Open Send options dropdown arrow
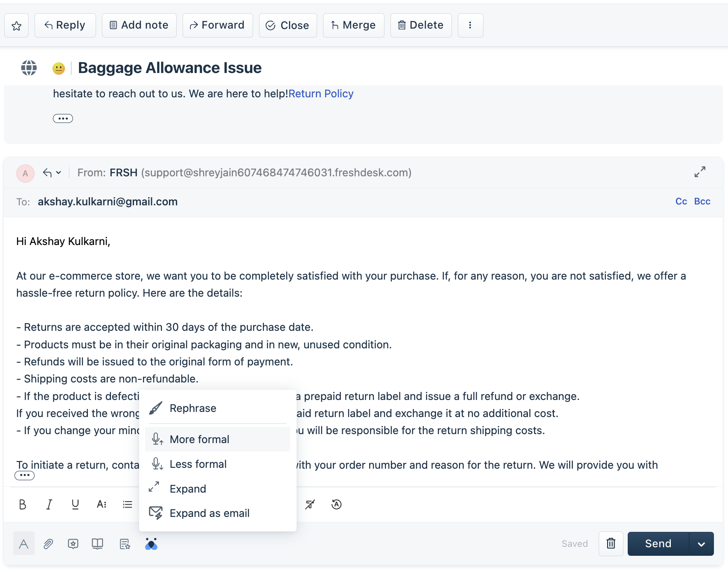Screen dimensions: 728x572 click(701, 543)
